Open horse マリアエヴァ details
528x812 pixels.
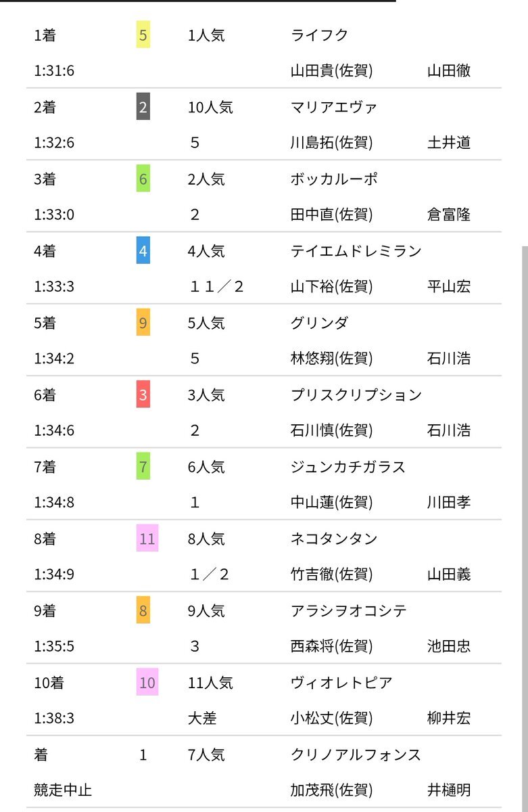point(334,107)
